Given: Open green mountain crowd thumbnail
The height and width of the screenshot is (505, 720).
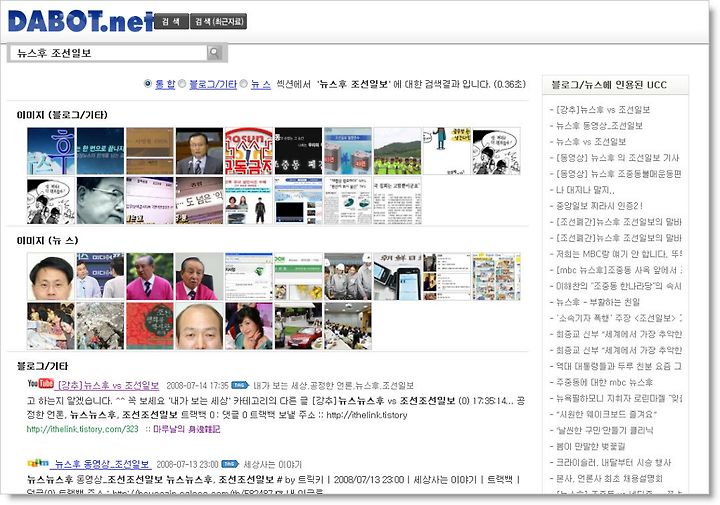Looking at the screenshot, I should (x=397, y=151).
